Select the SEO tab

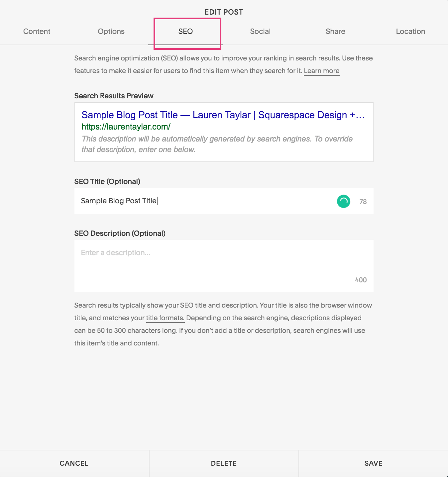point(185,31)
